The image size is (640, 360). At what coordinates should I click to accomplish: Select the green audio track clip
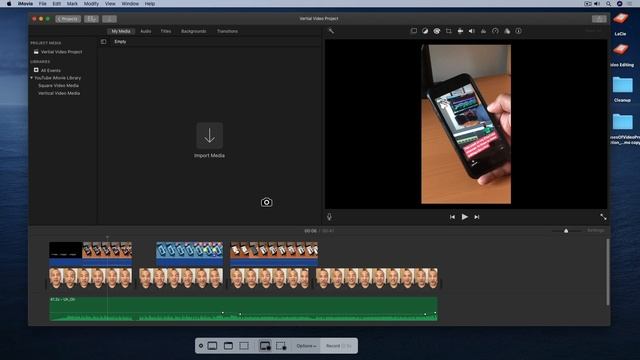243,309
